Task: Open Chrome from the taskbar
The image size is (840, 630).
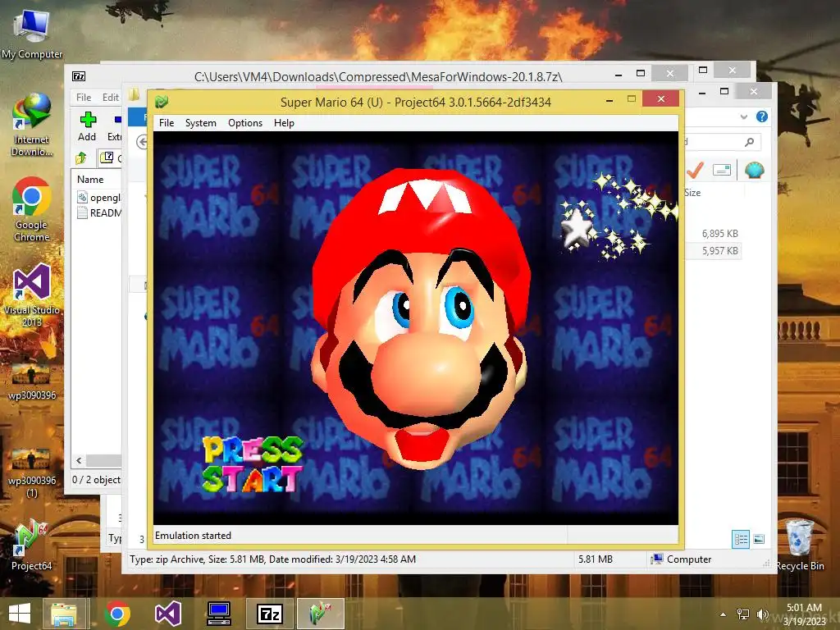Action: (x=117, y=614)
